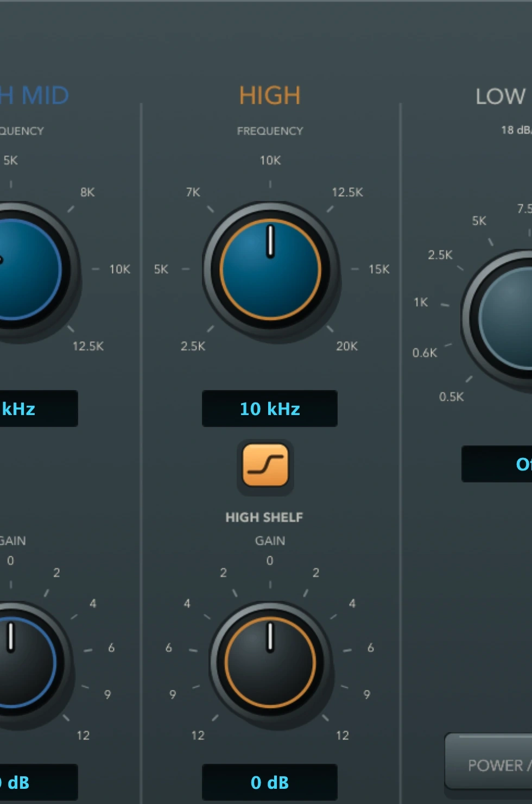This screenshot has width=532, height=804.
Task: Click the Power button
Action: (x=489, y=761)
